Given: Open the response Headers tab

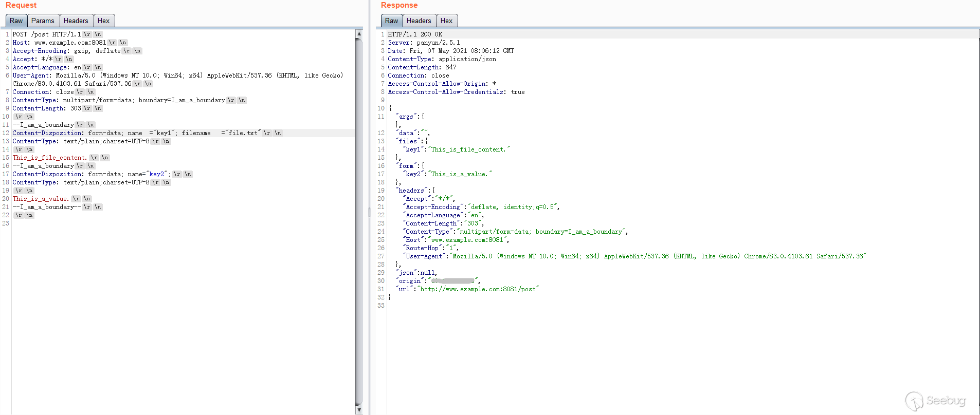Looking at the screenshot, I should pyautogui.click(x=419, y=21).
